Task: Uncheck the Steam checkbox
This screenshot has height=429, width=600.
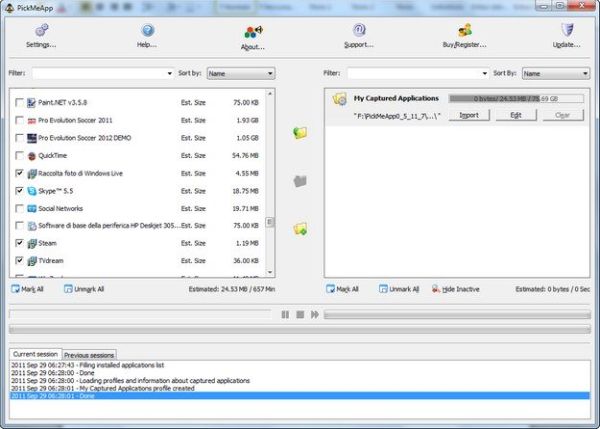Action: point(19,243)
